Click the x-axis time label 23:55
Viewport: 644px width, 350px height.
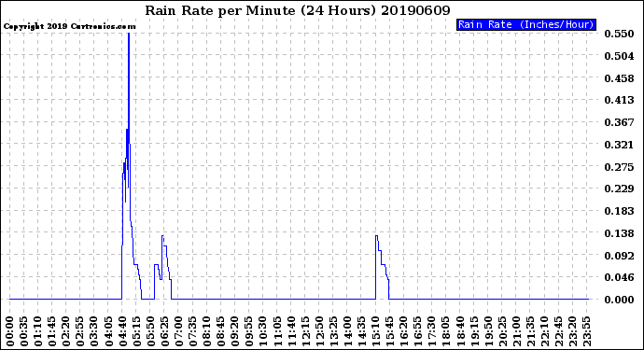point(587,331)
